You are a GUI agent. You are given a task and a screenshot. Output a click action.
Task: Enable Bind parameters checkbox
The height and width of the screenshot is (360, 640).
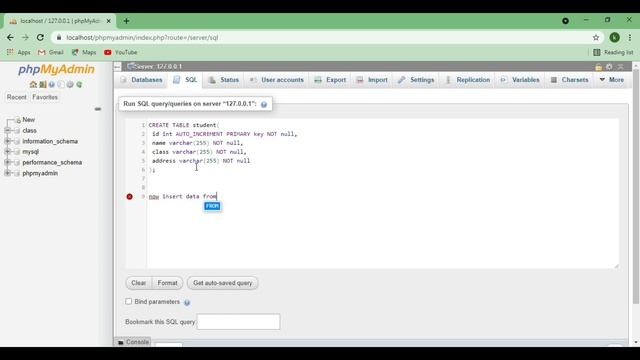(129, 302)
